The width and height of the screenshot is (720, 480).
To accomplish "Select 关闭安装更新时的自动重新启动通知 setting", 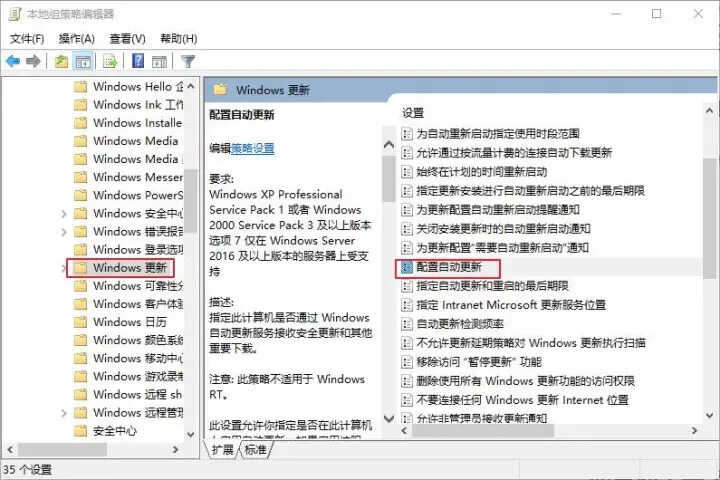I will (503, 229).
